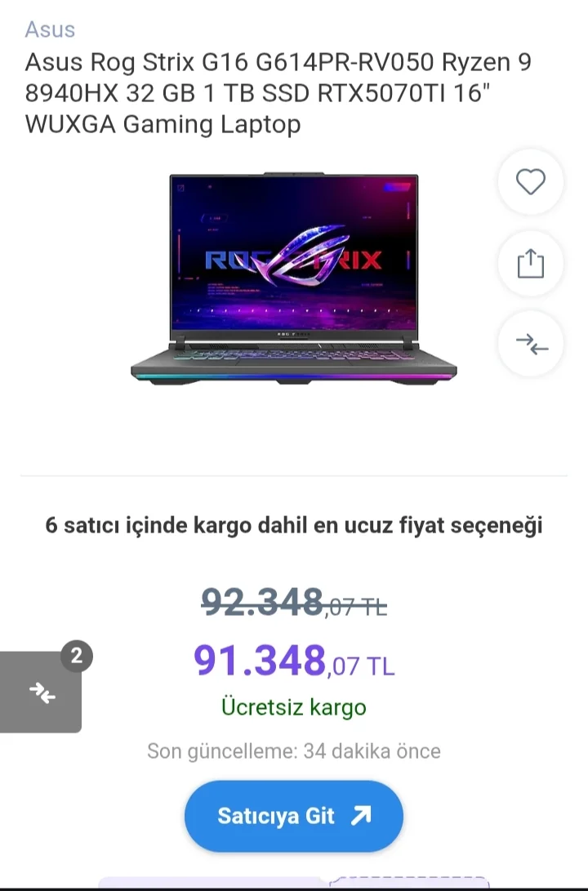
Task: Open the floating gray compare list widget
Action: [x=40, y=692]
